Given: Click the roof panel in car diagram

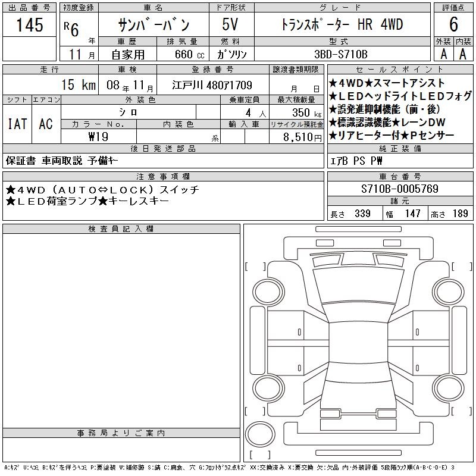Looking at the screenshot, I should point(358,343).
